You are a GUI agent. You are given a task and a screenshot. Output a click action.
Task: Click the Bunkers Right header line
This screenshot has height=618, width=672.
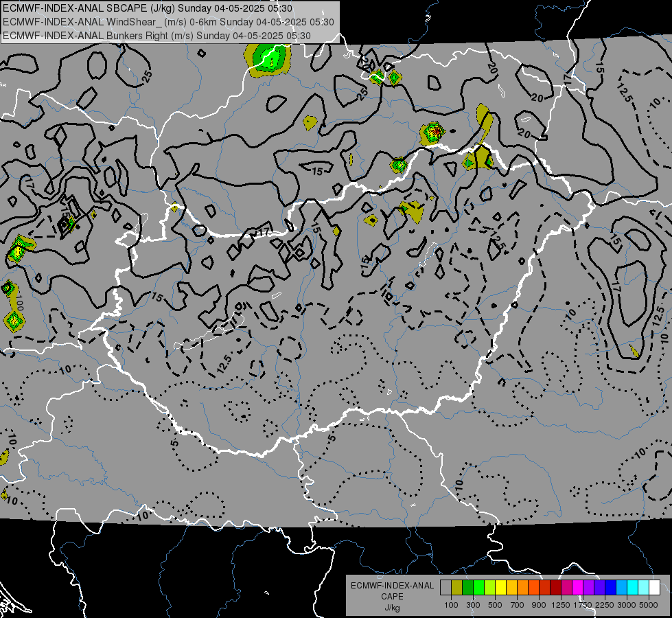157,36
